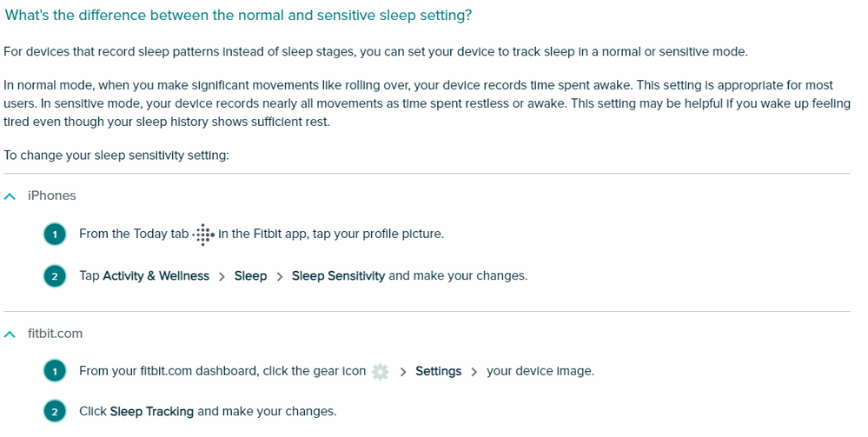868x437 pixels.
Task: Click the fitbit.com section title
Action: click(56, 334)
